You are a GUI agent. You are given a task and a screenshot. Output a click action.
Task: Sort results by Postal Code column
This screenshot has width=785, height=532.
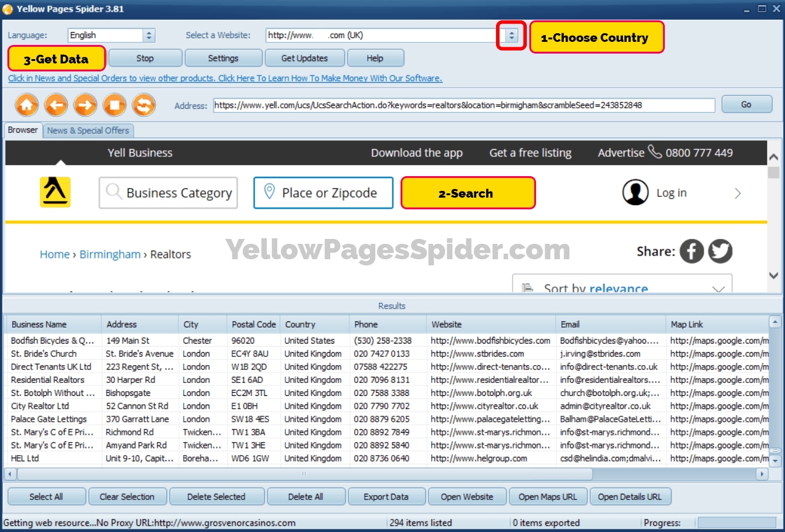(x=253, y=324)
